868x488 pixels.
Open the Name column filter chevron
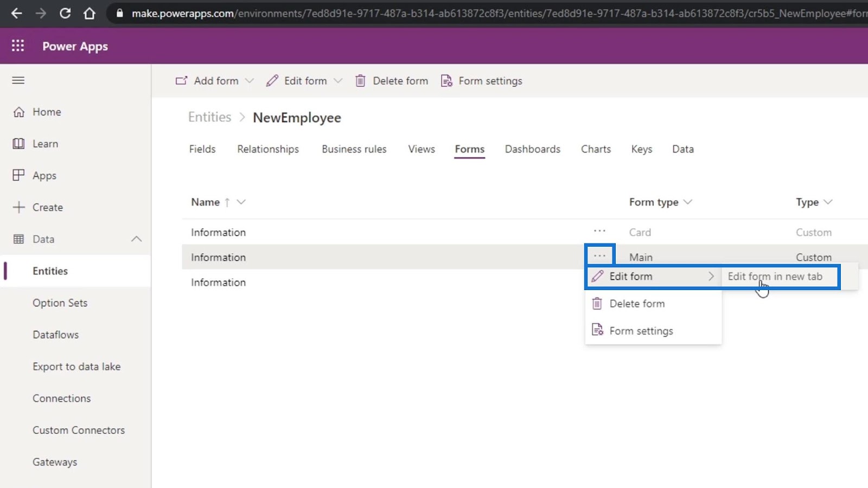pyautogui.click(x=241, y=202)
